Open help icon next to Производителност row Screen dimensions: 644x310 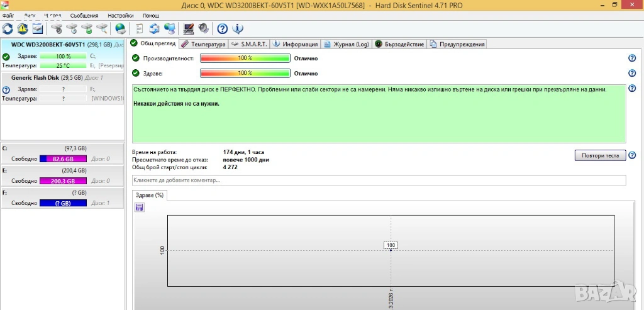(x=632, y=58)
